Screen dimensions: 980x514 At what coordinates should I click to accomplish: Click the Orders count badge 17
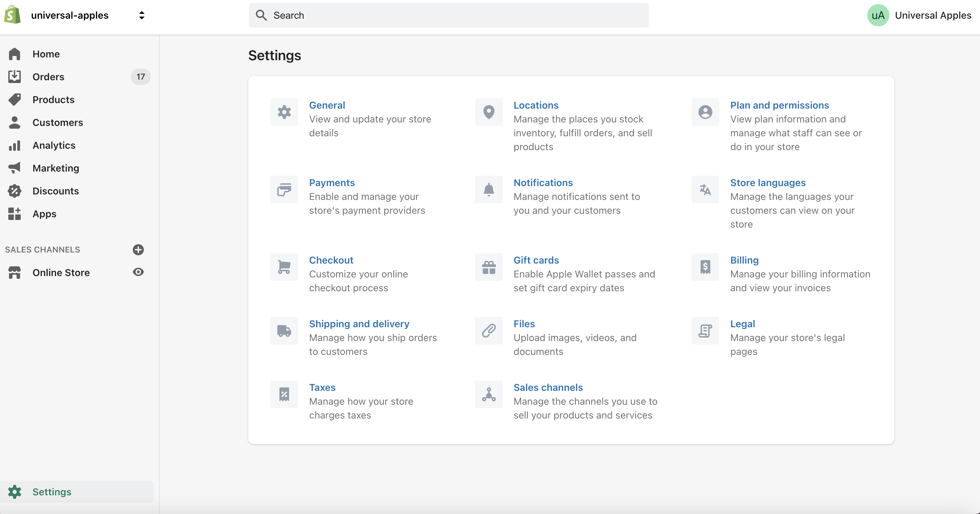point(140,77)
